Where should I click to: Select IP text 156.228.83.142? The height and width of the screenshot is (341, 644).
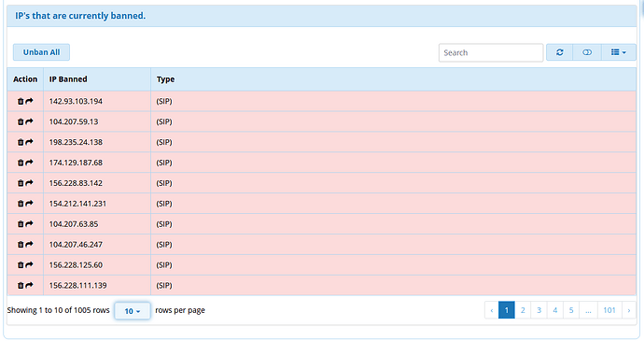pyautogui.click(x=76, y=183)
